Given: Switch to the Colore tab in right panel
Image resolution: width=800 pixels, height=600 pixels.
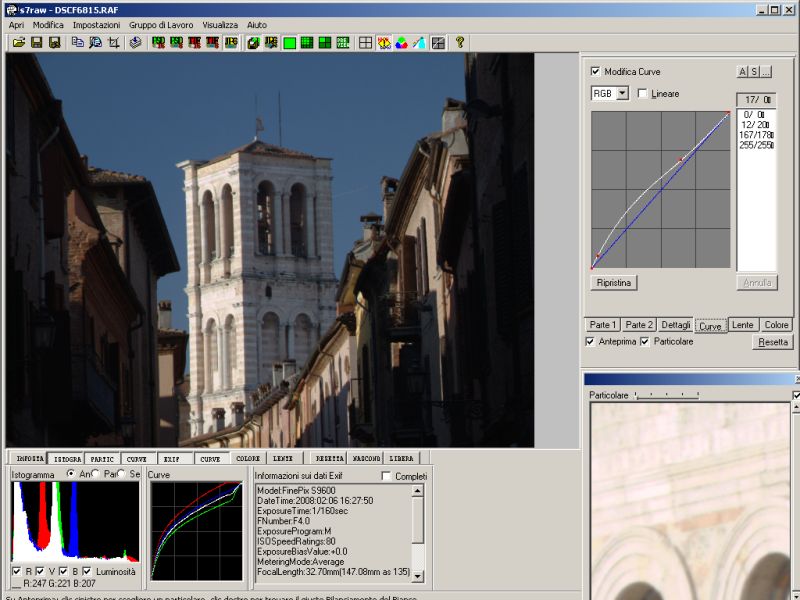Looking at the screenshot, I should click(x=776, y=325).
